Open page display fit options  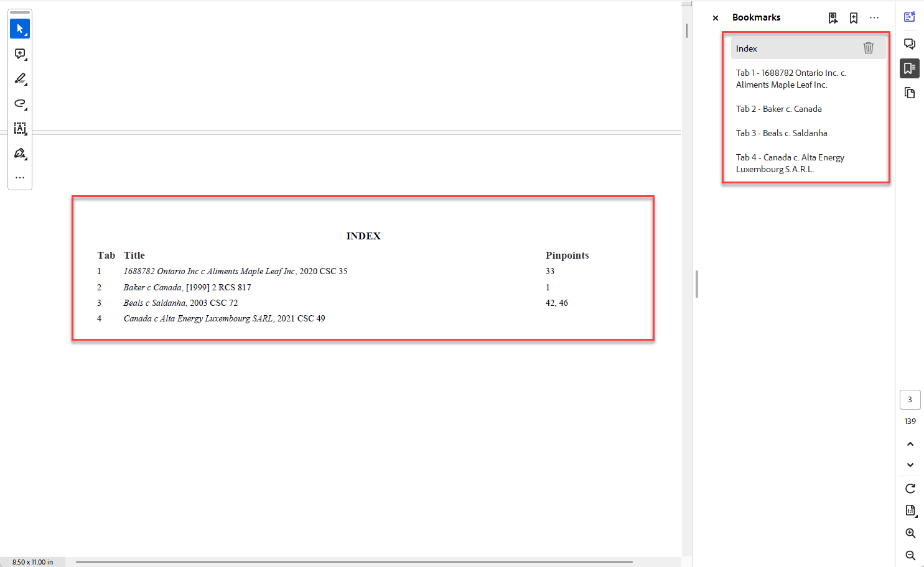pos(910,511)
